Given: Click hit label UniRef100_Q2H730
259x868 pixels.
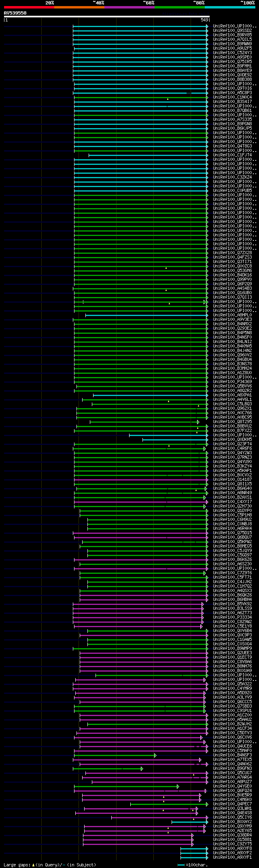Looking at the screenshot, I should pos(232,506).
